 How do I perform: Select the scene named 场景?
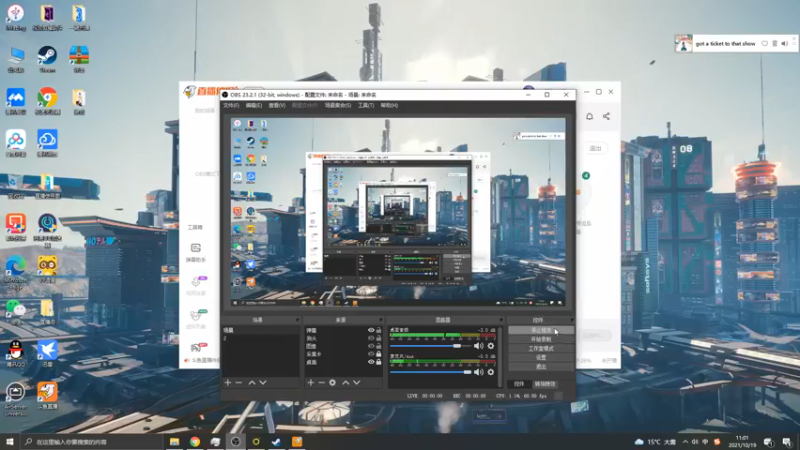click(261, 330)
